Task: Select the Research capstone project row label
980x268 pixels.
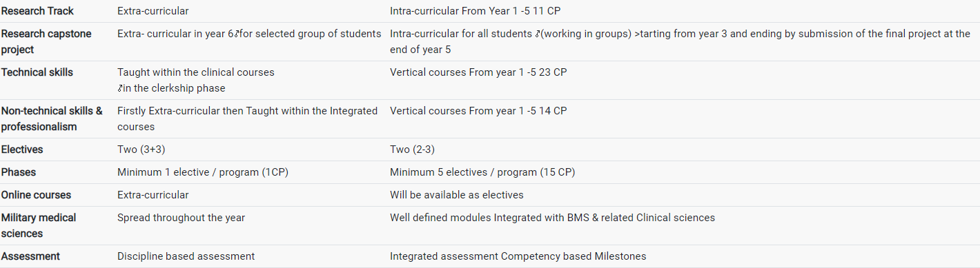Action: pos(46,41)
